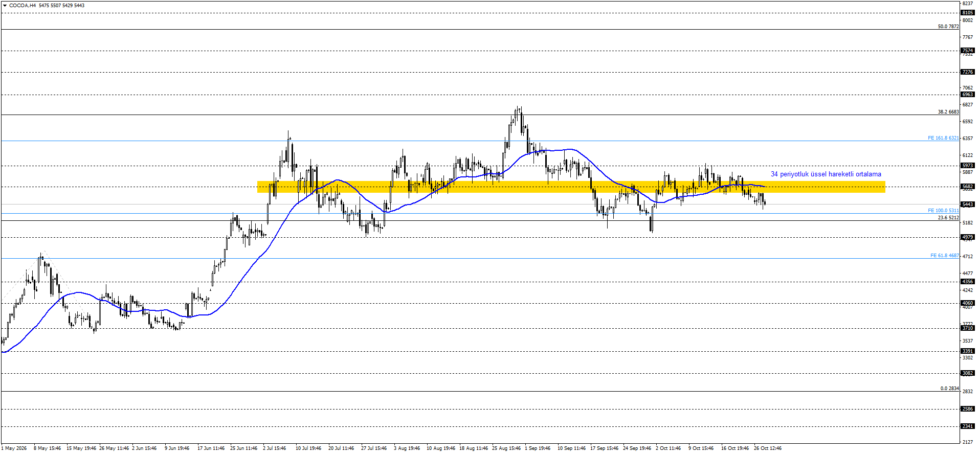Click the '27 Jul 15:46' time axis label

pyautogui.click(x=374, y=448)
